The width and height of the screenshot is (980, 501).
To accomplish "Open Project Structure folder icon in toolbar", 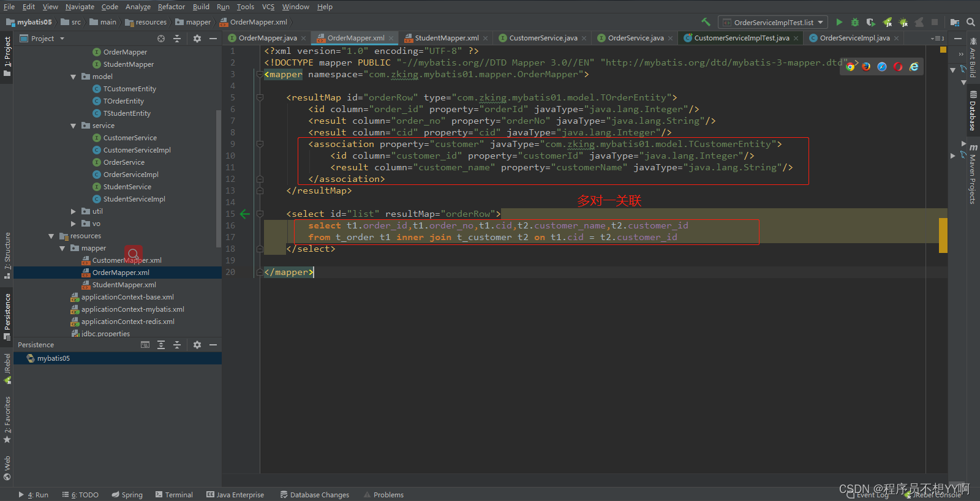I will (x=954, y=22).
